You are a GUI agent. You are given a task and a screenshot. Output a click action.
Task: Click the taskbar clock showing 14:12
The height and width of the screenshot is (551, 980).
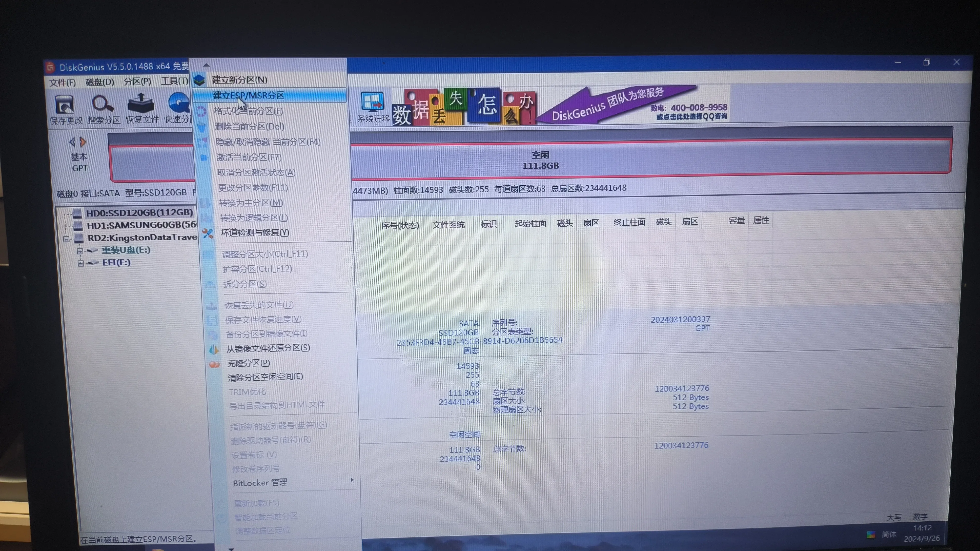pos(922,528)
